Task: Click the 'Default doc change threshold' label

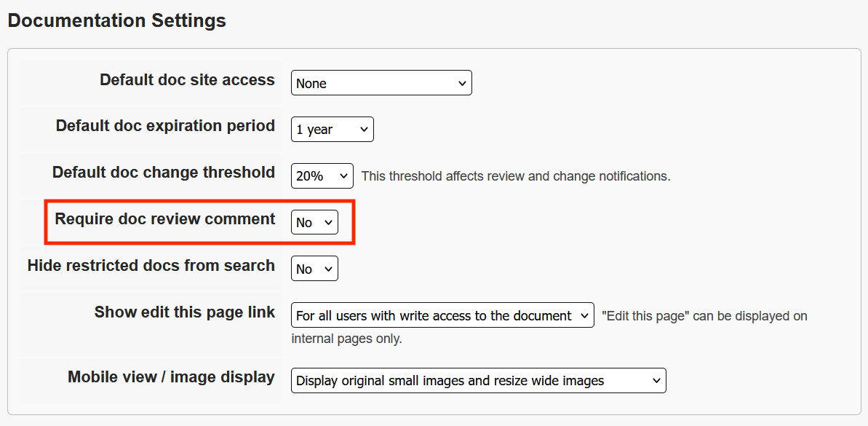Action: point(164,173)
